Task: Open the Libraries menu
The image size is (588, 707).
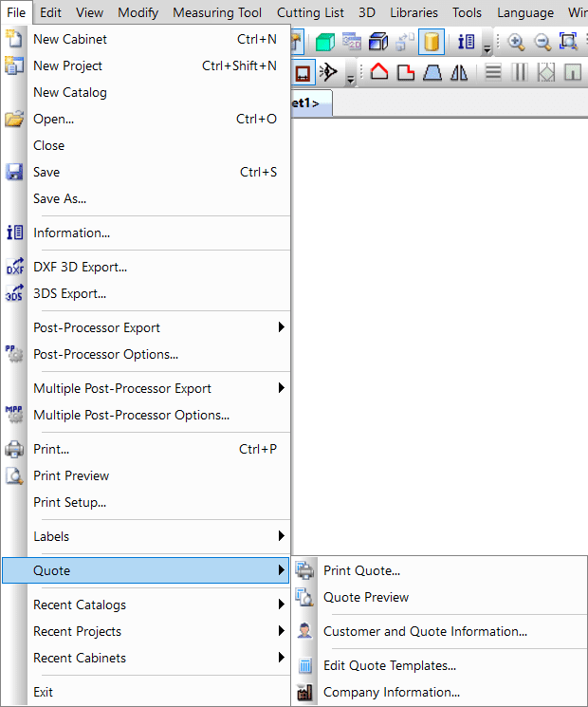Action: [414, 12]
